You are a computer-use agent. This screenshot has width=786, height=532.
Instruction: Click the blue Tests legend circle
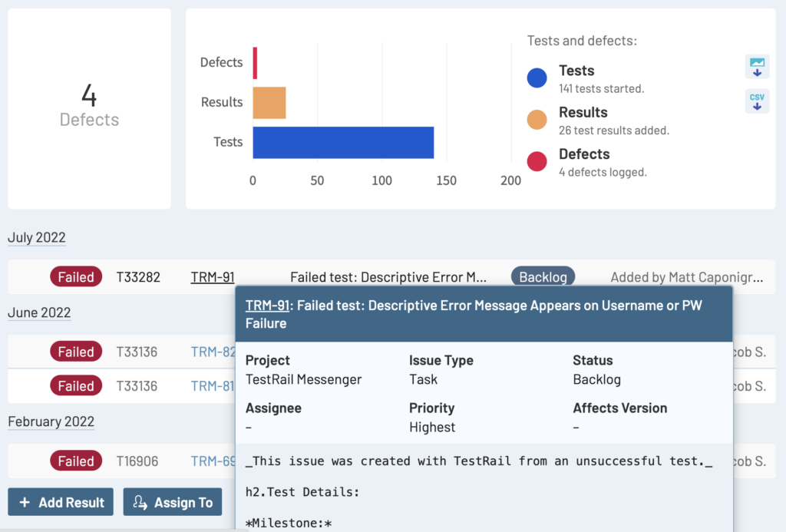537,78
